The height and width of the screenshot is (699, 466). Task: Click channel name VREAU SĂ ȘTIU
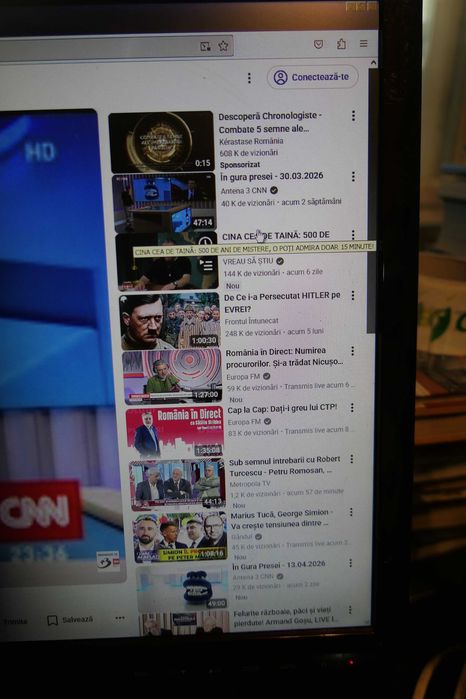coord(248,261)
